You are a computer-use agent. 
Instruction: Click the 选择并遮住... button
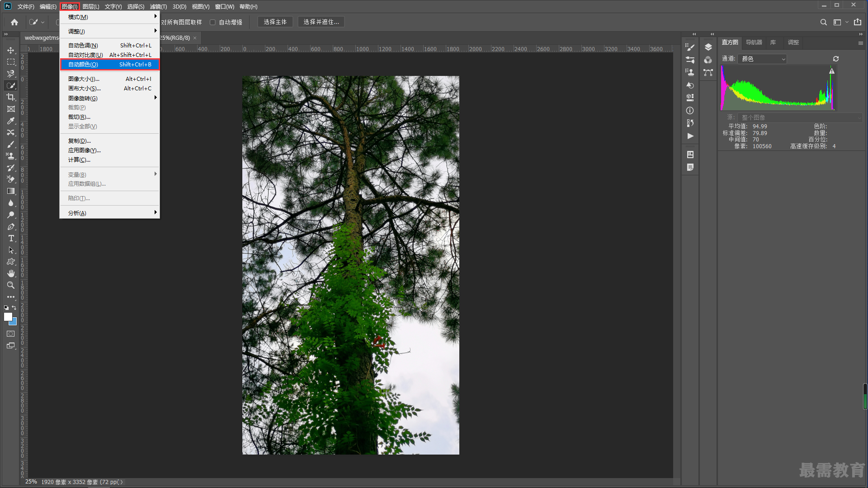point(321,22)
